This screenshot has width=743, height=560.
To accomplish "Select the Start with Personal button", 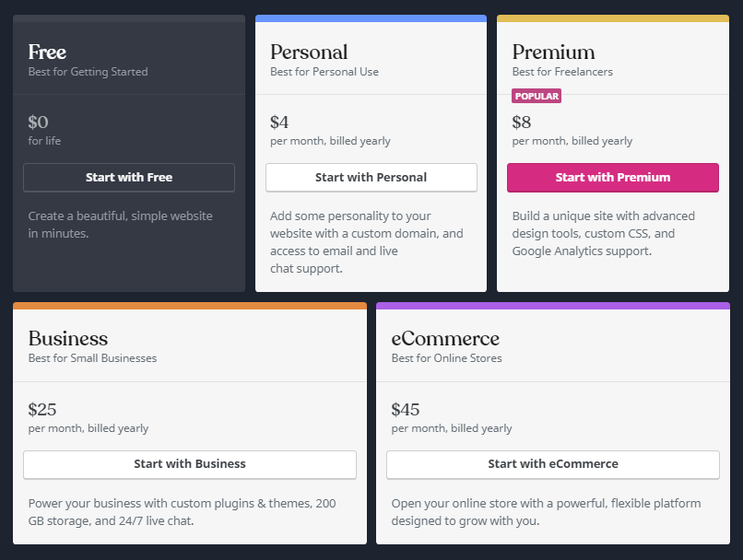I will [x=371, y=178].
